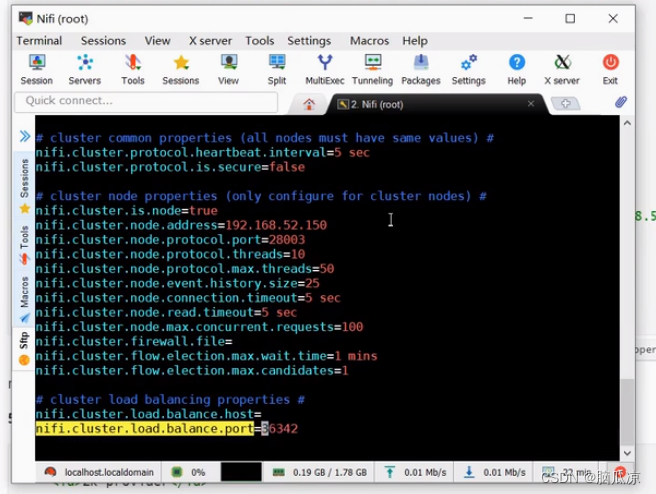656x494 pixels.
Task: Open the Tools vertical sidebar tab
Action: point(24,245)
